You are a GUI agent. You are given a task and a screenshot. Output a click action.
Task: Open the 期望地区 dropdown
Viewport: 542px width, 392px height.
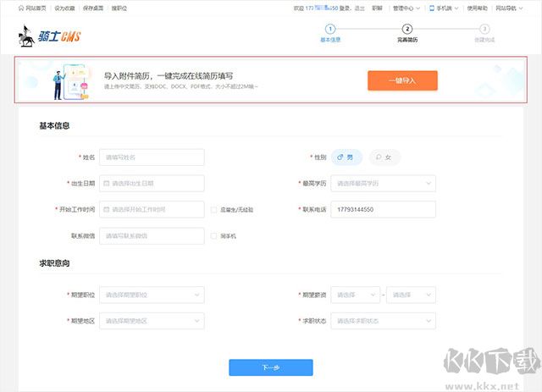(x=152, y=321)
